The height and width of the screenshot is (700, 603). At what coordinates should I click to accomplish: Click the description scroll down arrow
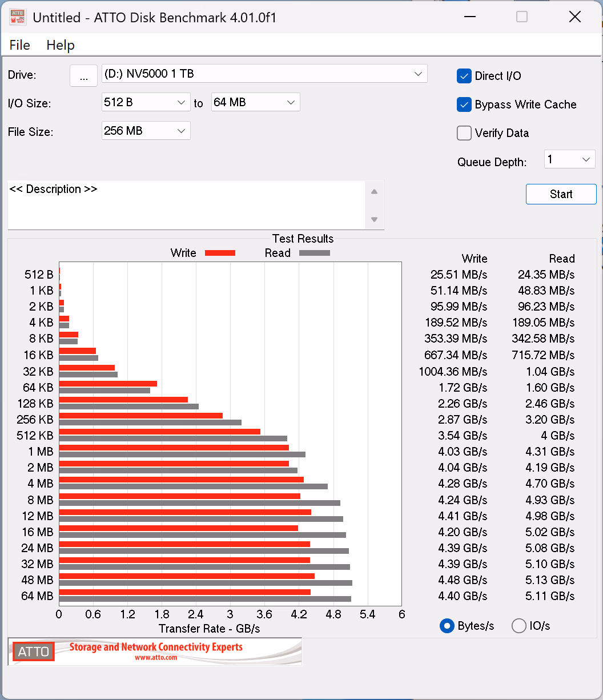point(374,219)
